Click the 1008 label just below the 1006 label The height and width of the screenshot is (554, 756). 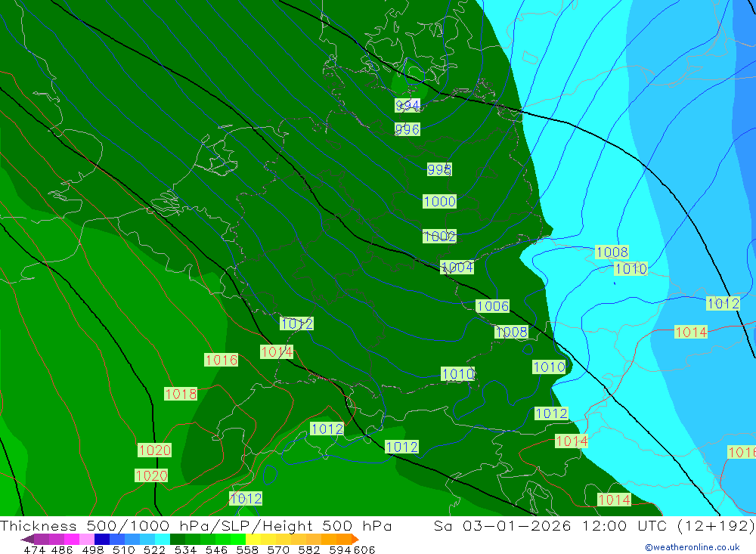click(x=512, y=332)
